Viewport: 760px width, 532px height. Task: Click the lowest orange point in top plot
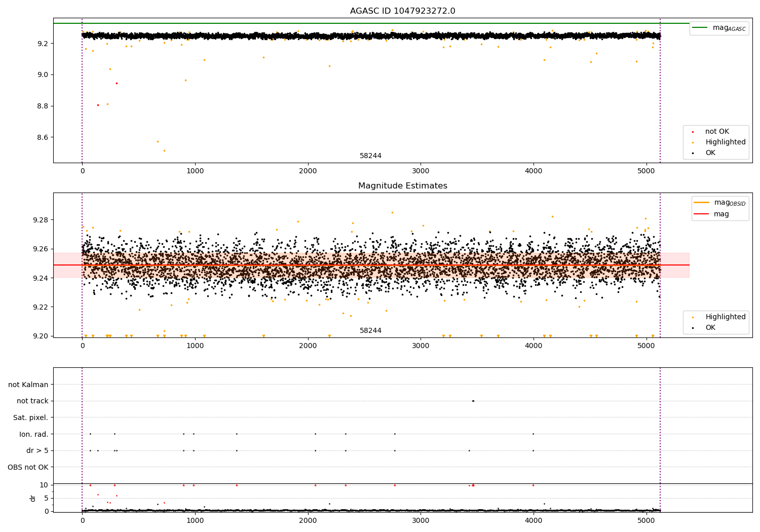(x=164, y=150)
